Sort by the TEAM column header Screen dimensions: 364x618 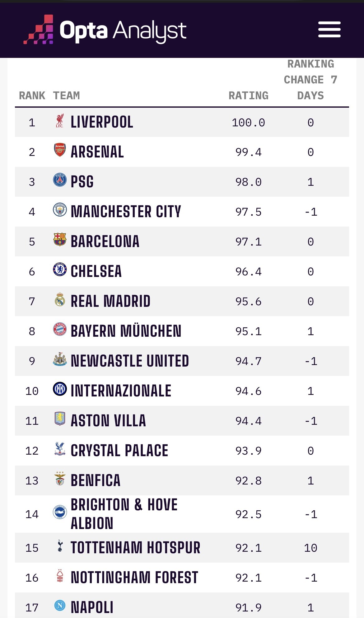pyautogui.click(x=66, y=96)
